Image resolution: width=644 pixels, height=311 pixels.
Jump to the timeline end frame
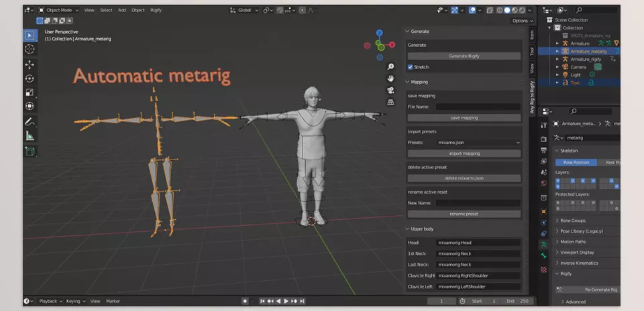tap(302, 301)
